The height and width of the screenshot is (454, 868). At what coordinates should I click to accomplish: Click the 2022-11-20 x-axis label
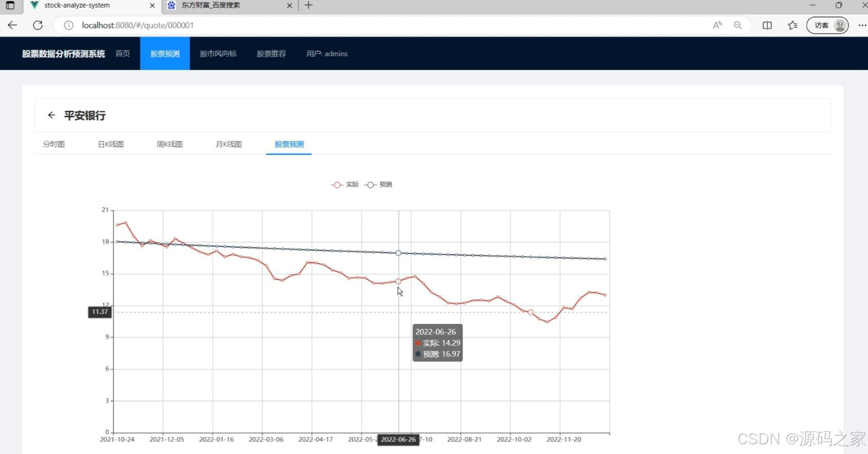click(x=564, y=439)
